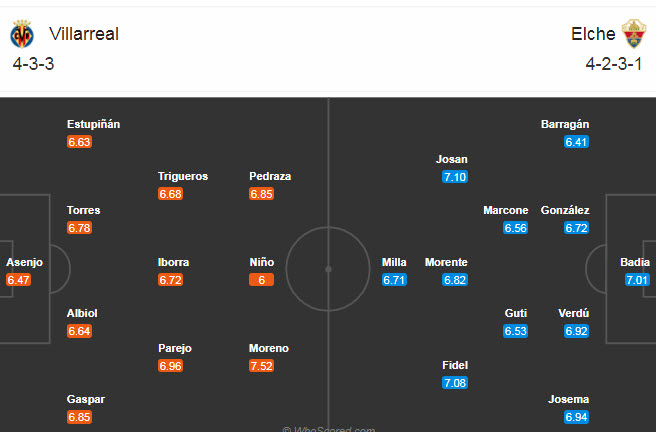The image size is (656, 432).
Task: Click the Villarreal club crest
Action: [x=22, y=35]
